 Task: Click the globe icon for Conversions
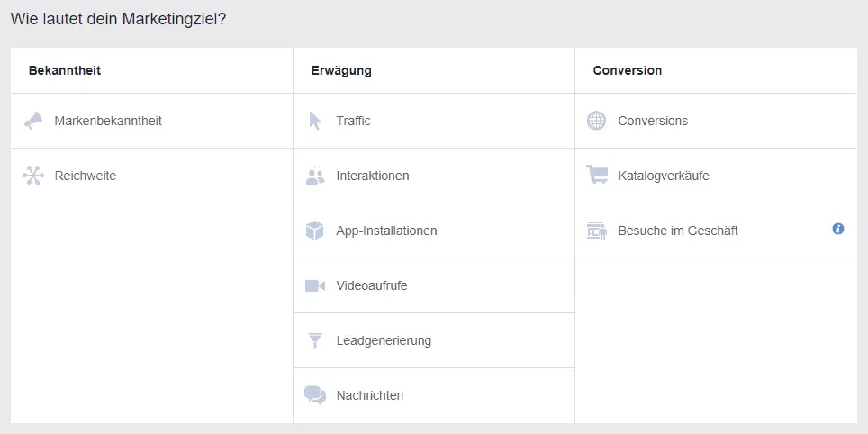point(596,121)
